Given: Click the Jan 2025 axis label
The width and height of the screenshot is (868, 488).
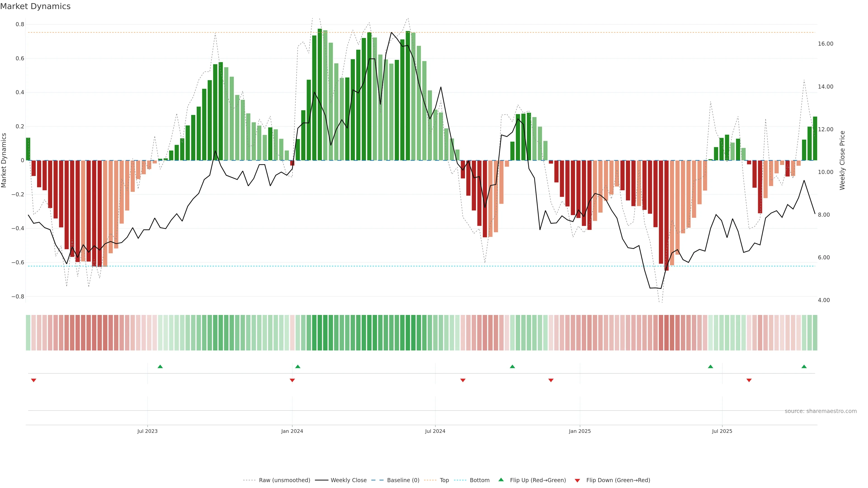Looking at the screenshot, I should (580, 431).
